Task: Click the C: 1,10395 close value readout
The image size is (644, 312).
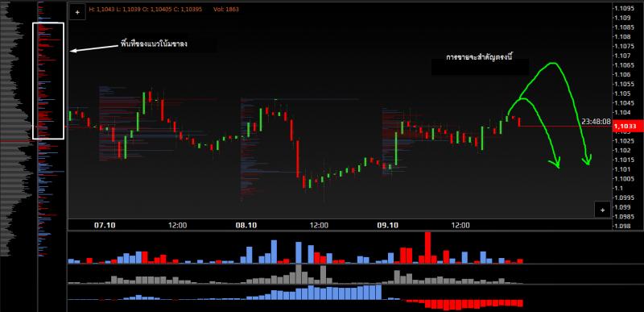Action: [x=188, y=9]
